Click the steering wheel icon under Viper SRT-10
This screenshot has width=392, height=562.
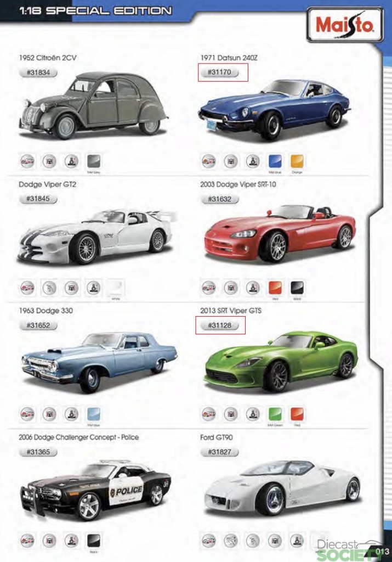click(231, 288)
